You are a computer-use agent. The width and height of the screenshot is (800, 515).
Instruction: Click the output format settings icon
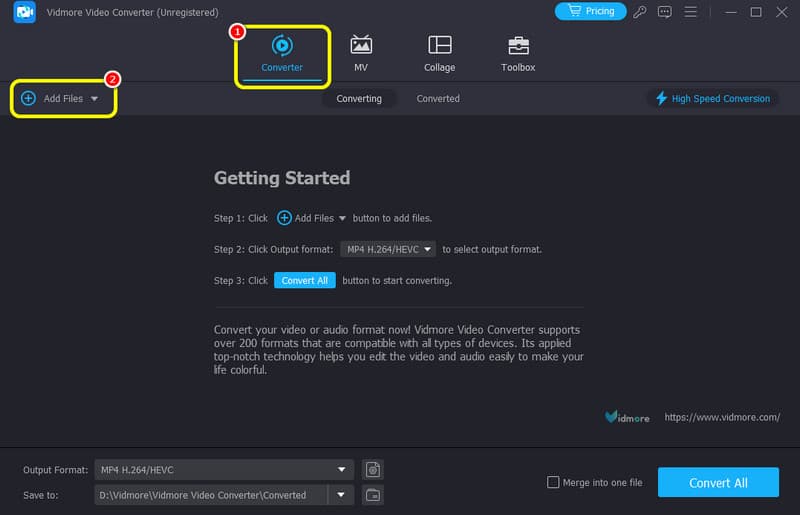click(x=373, y=469)
